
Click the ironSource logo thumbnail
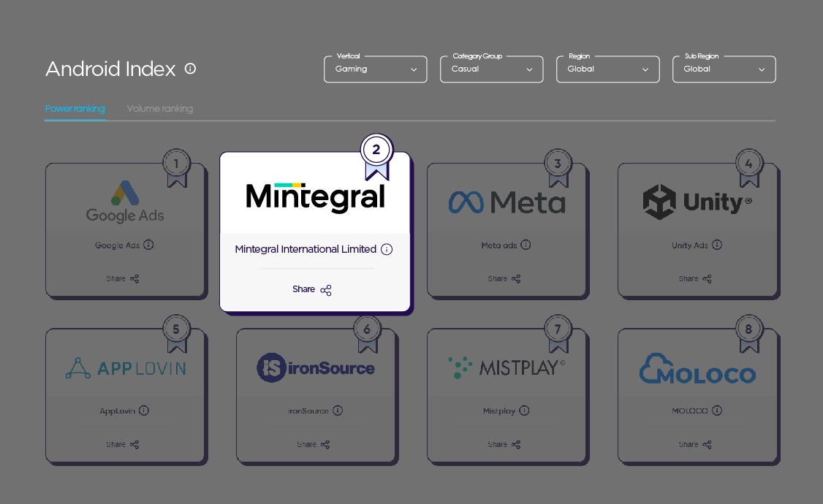click(x=316, y=367)
